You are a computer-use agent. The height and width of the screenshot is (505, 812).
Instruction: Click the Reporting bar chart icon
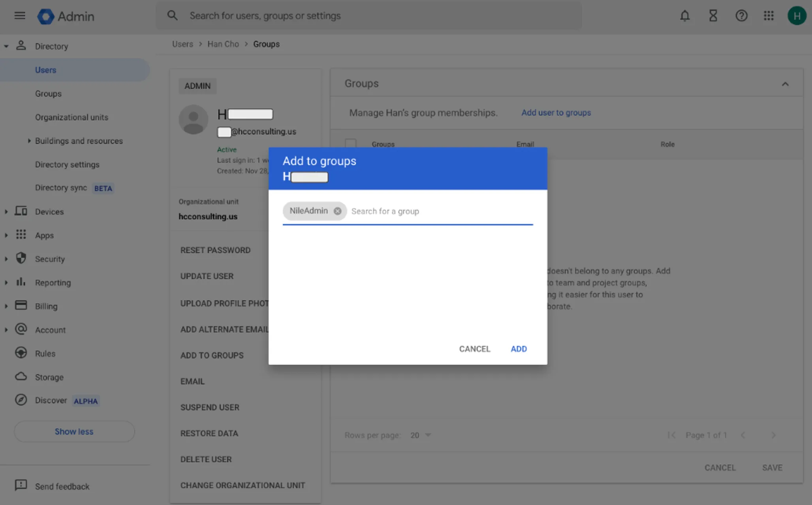pyautogui.click(x=21, y=282)
